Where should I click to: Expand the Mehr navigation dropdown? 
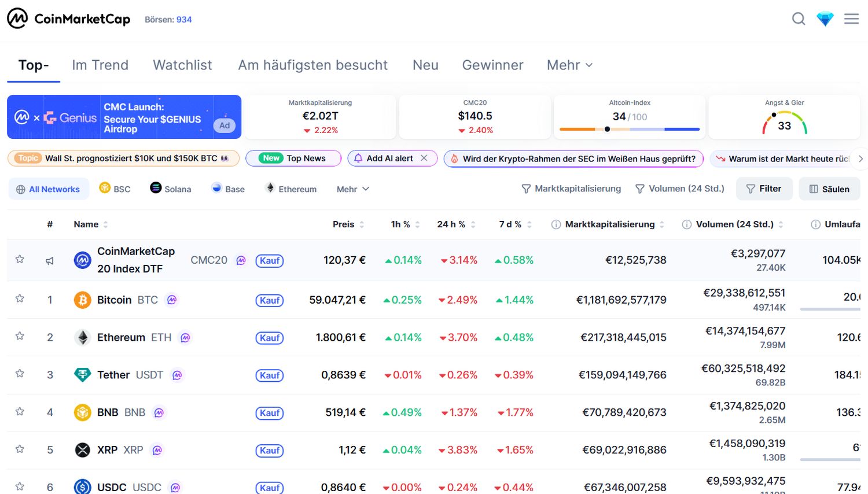(569, 65)
